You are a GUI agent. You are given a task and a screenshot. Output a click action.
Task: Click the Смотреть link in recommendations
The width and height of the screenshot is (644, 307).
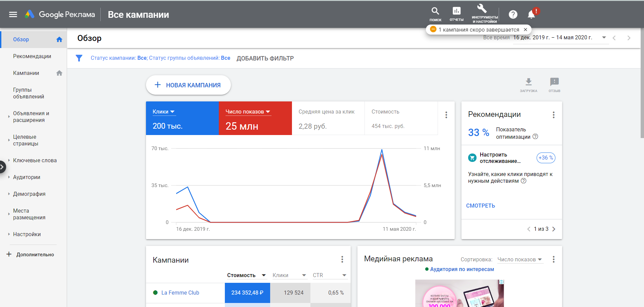(x=480, y=206)
